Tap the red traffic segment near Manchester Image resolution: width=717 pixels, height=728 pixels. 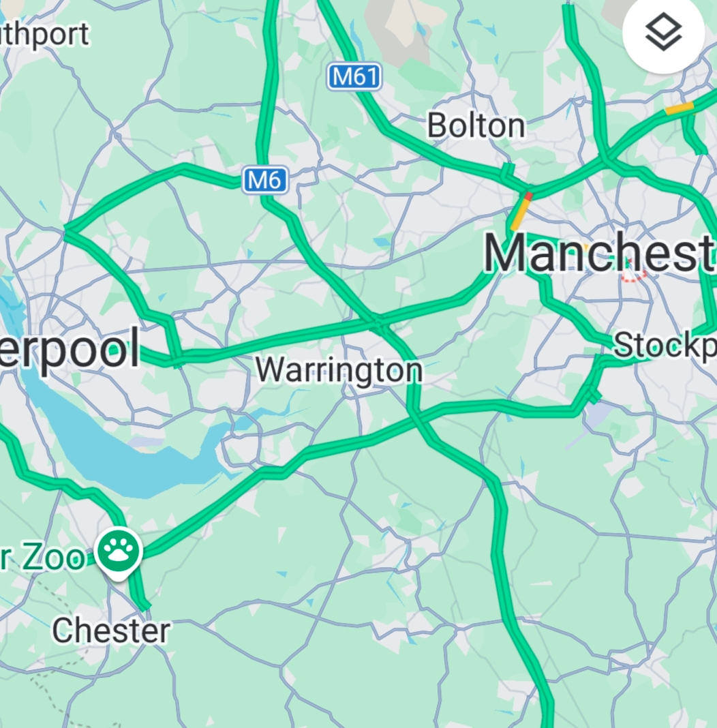[x=528, y=197]
